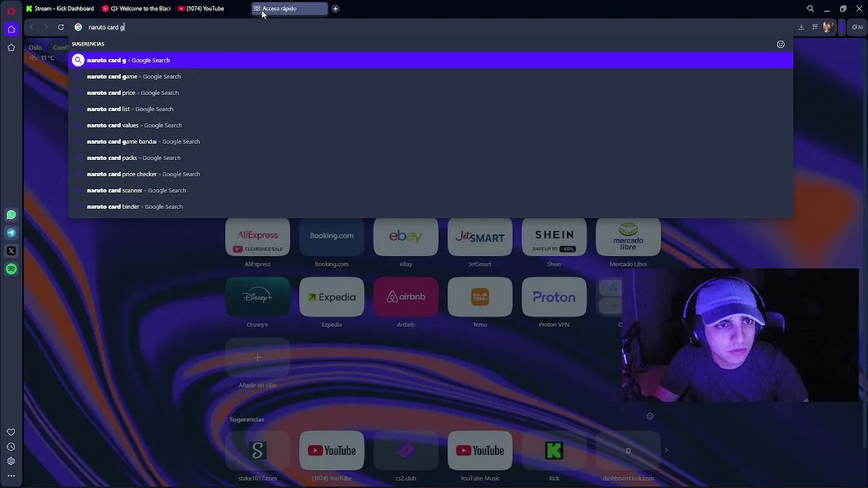
Task: Select 'naruto card g' top suggestion
Action: click(431, 60)
